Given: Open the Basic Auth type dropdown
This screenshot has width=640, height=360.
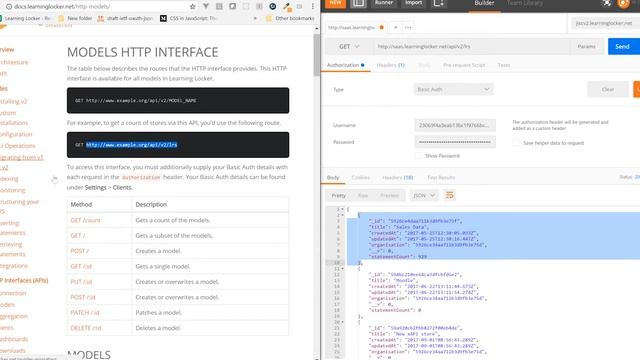Looking at the screenshot, I should point(453,89).
